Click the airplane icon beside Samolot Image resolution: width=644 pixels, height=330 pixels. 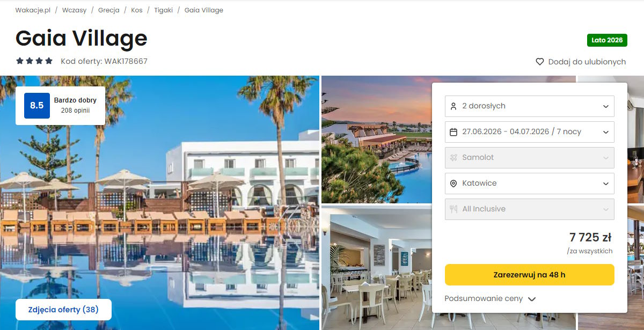[x=453, y=158]
